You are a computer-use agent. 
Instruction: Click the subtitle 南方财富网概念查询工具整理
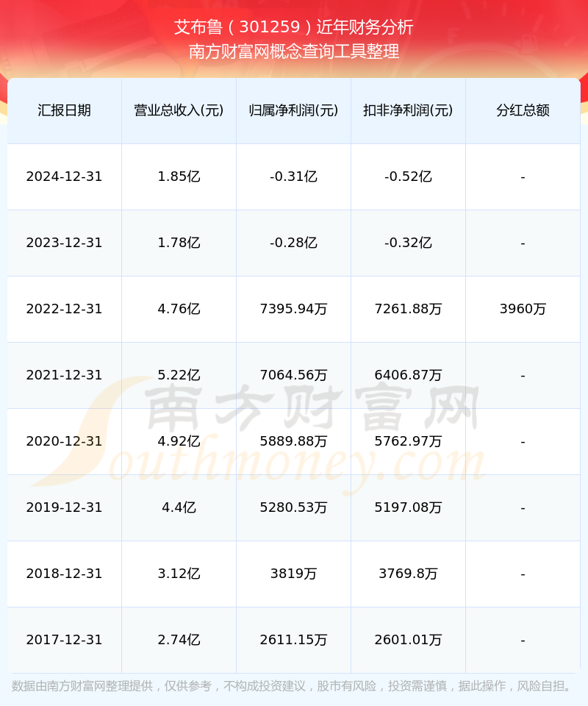pyautogui.click(x=294, y=51)
